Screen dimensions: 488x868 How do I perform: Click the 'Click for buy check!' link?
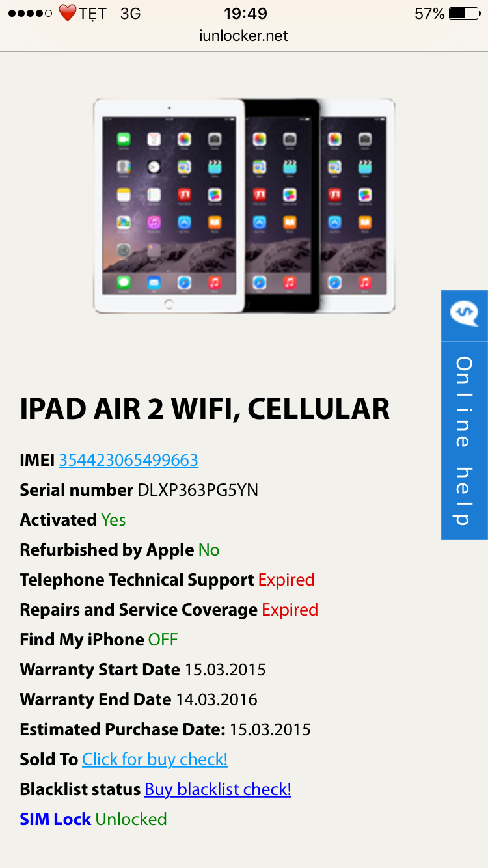pos(155,759)
